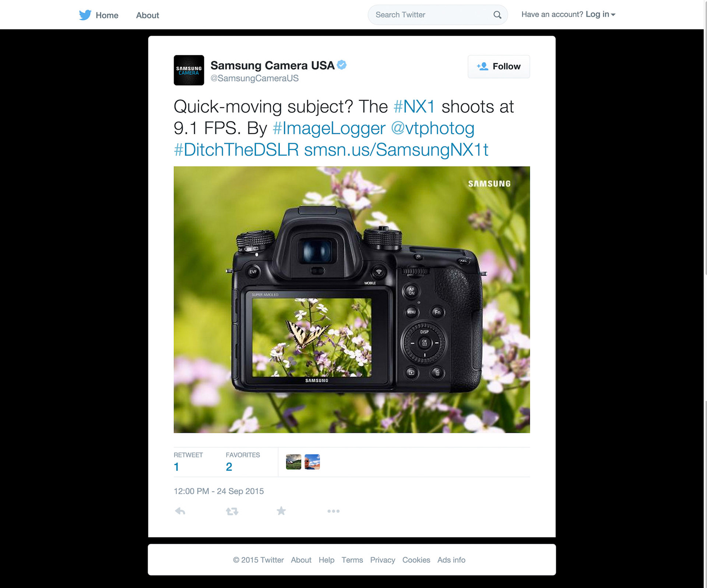Open the NX1 camera photo
Image resolution: width=707 pixels, height=588 pixels.
pos(352,300)
